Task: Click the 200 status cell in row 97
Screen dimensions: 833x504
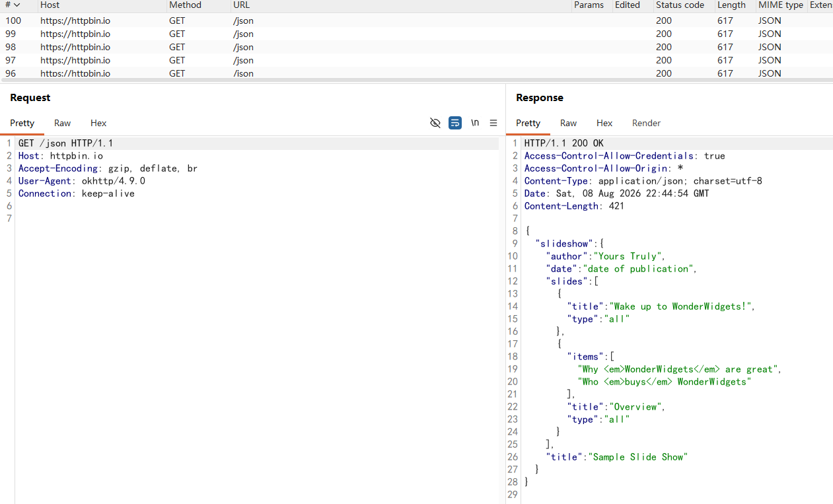Action: tap(664, 60)
